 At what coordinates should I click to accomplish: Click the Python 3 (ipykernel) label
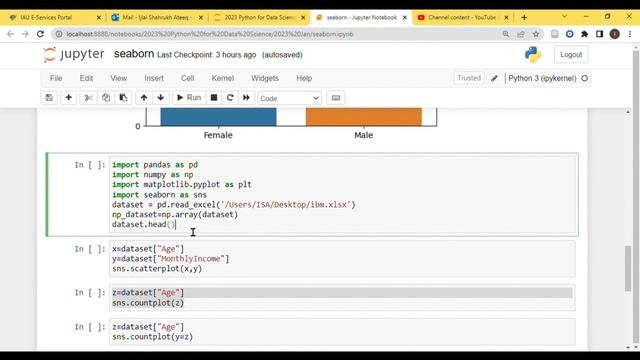[542, 78]
